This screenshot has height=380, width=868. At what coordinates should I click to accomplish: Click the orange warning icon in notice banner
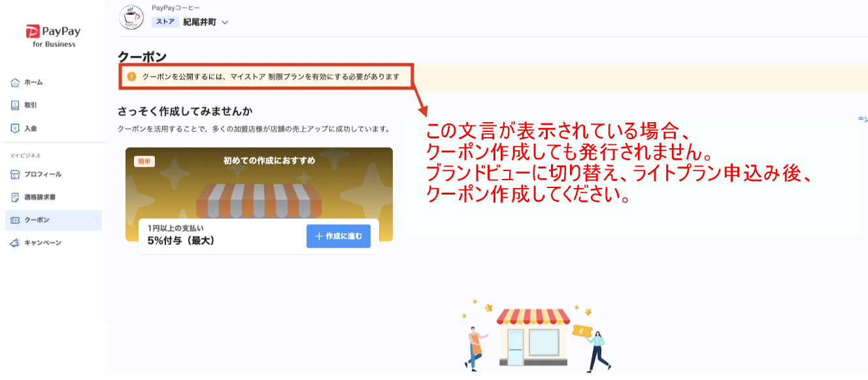pos(131,77)
